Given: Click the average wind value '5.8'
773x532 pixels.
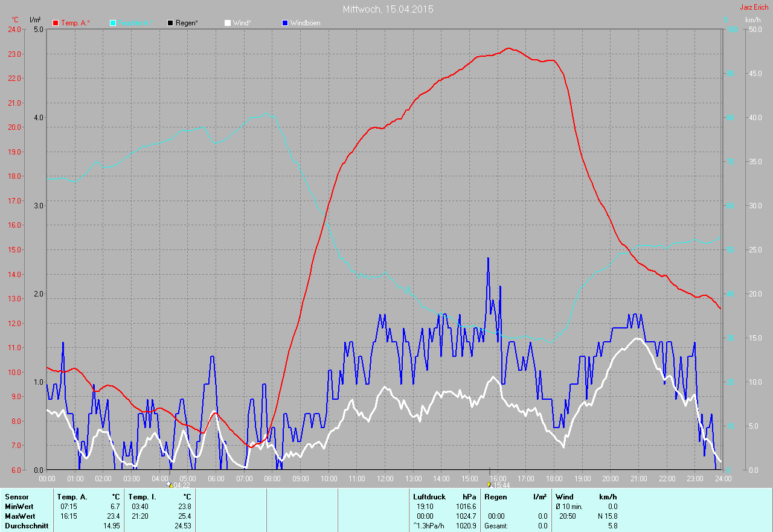Looking at the screenshot, I should pyautogui.click(x=612, y=526).
